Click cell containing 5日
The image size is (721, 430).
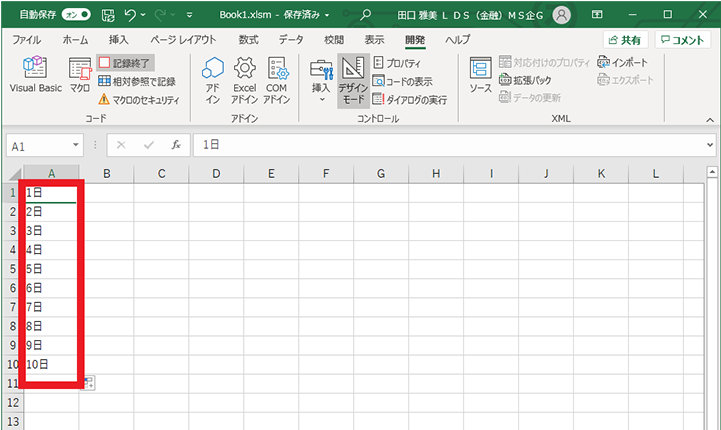pyautogui.click(x=51, y=269)
